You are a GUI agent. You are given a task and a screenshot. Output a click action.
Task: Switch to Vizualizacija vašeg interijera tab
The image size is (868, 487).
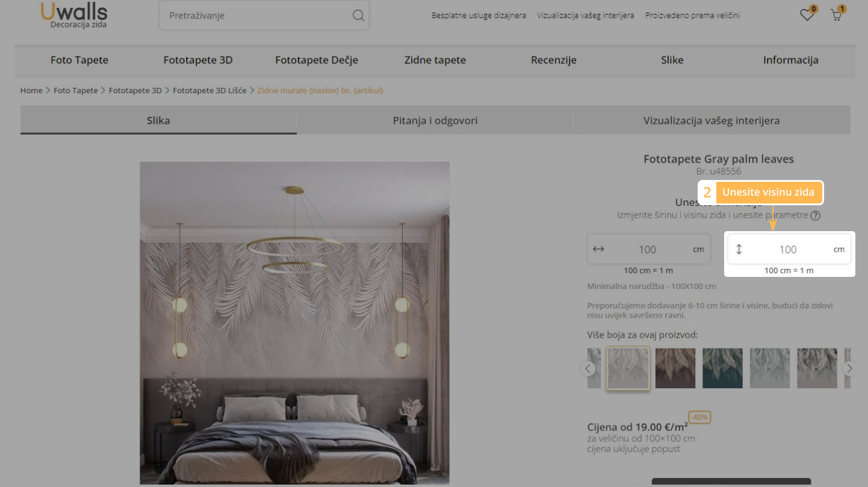[711, 120]
